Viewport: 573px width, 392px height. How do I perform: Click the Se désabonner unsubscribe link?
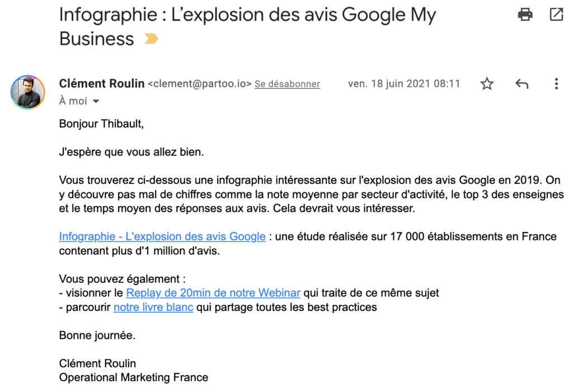tap(287, 84)
